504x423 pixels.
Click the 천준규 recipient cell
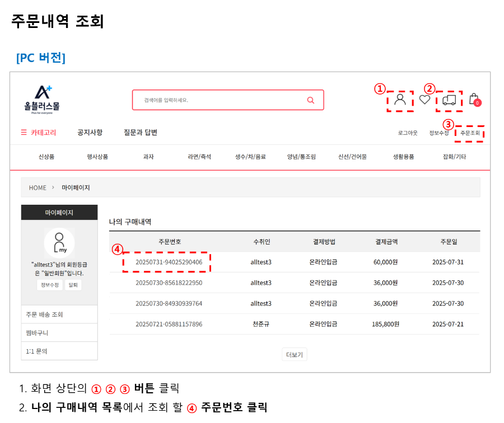pos(261,324)
